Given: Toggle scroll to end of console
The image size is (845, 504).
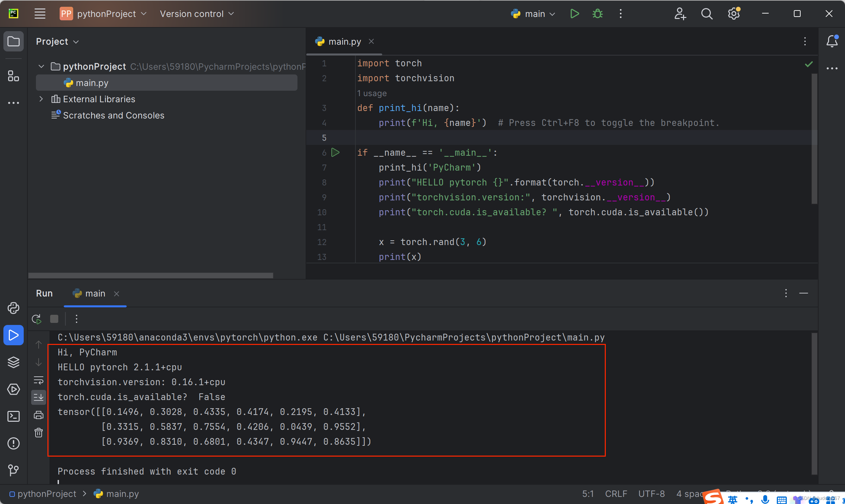Looking at the screenshot, I should tap(39, 397).
